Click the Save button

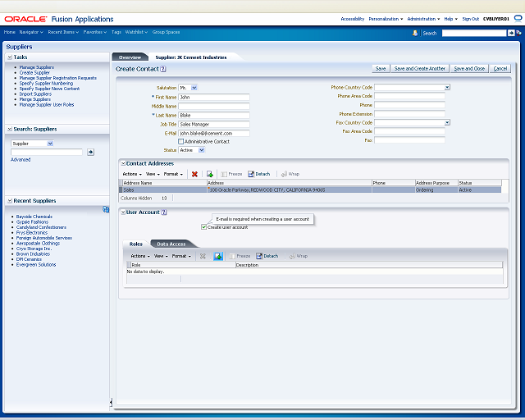(x=381, y=69)
